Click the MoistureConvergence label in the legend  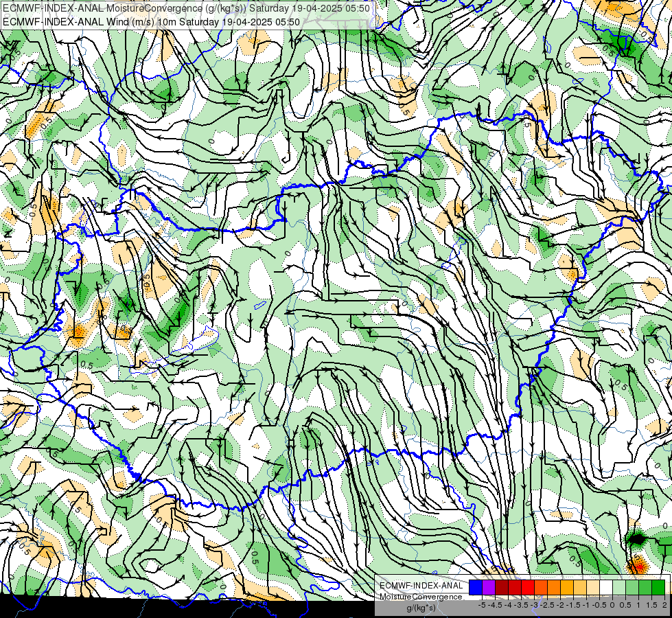(421, 597)
